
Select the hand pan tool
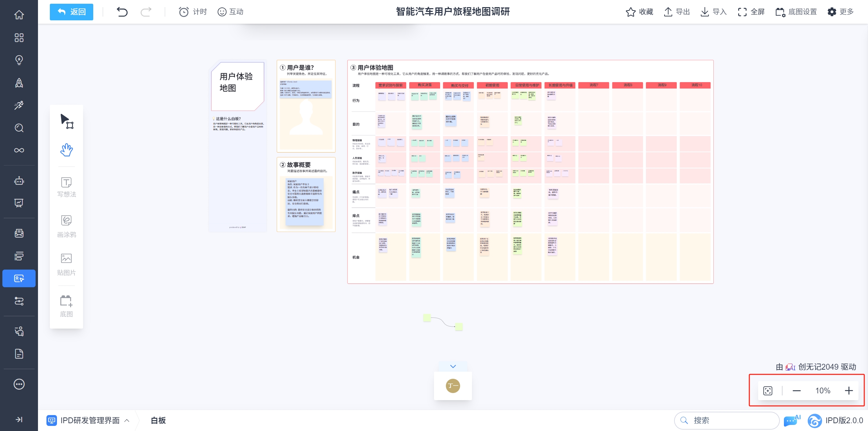66,150
